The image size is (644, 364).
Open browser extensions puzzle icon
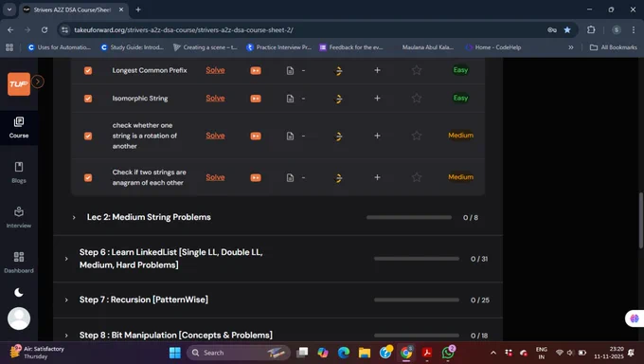point(591,29)
